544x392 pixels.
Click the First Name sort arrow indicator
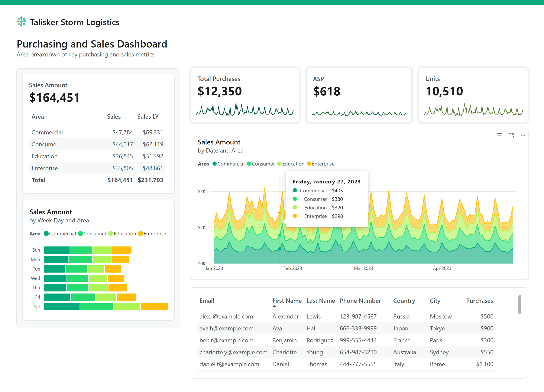(274, 306)
